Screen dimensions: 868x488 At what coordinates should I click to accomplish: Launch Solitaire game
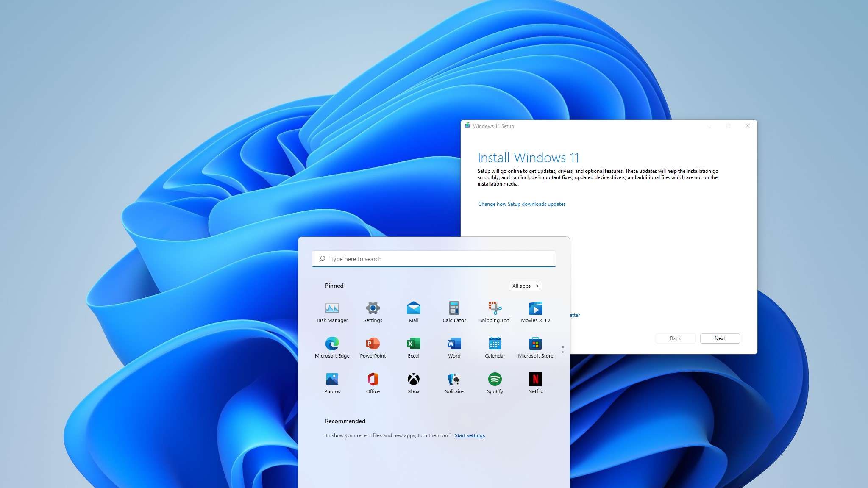pyautogui.click(x=454, y=383)
